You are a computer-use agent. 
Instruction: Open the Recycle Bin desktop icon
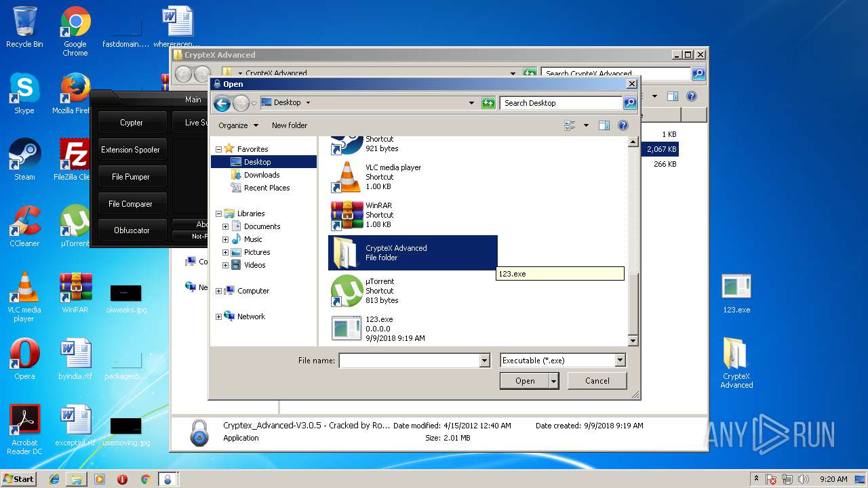click(24, 27)
